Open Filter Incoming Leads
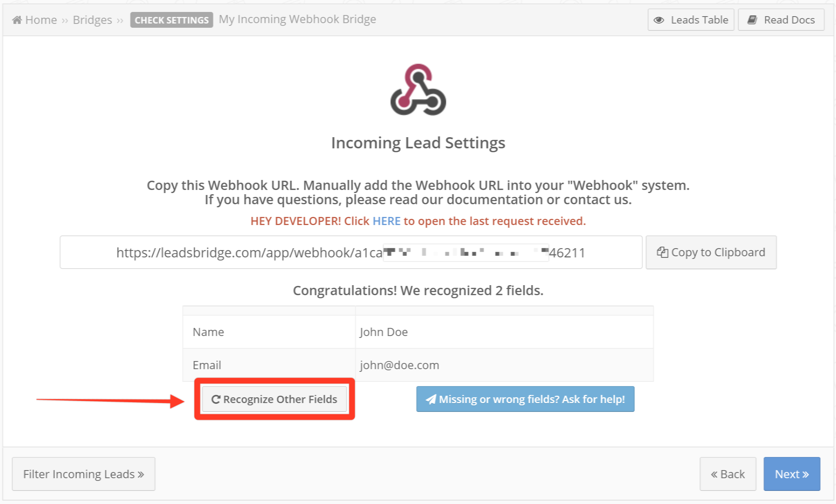Viewport: 836px width, 504px height. point(84,474)
